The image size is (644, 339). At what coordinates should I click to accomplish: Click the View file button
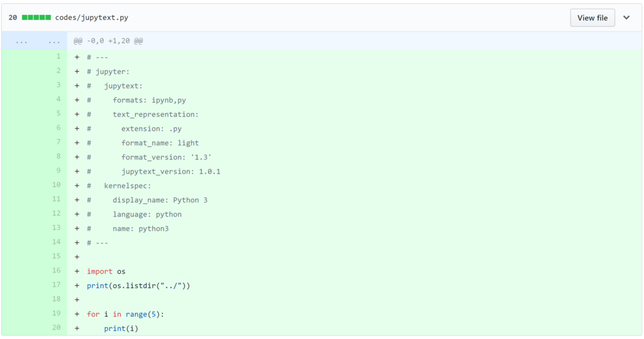pos(592,18)
